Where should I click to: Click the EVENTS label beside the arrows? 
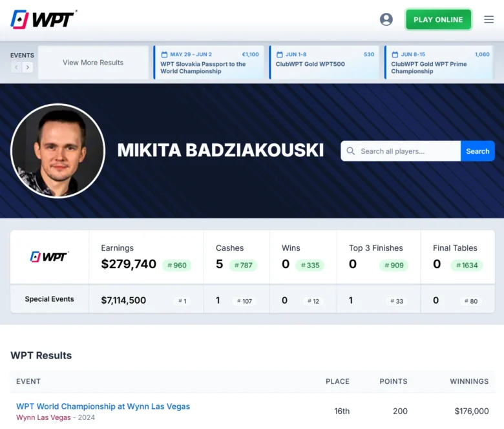22,56
